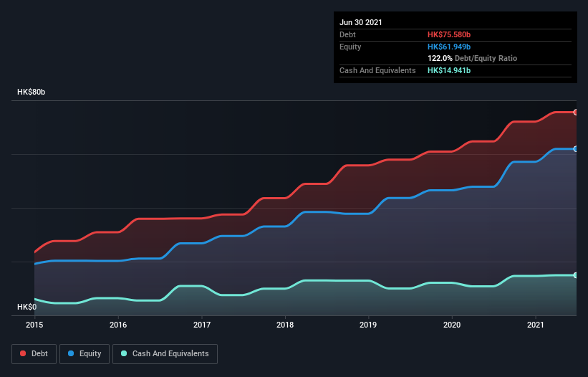Click the teal Cash And Equivalents legend dot
588x377 pixels.
point(124,353)
